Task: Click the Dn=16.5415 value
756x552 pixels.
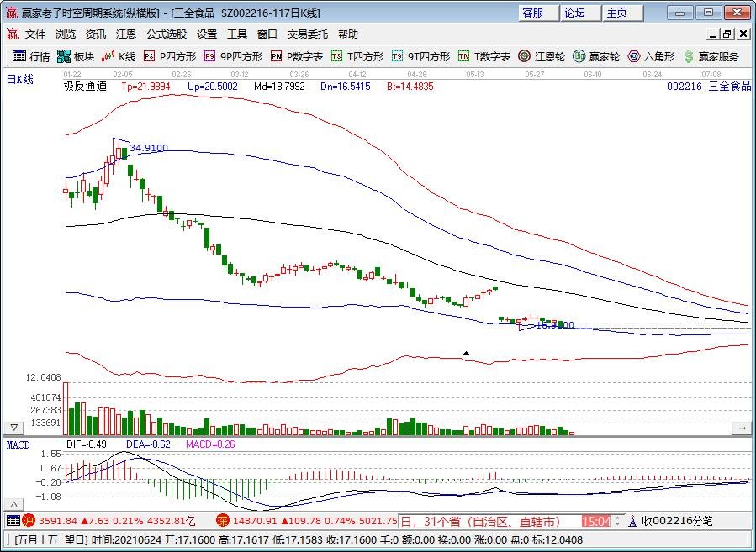Action: 346,87
